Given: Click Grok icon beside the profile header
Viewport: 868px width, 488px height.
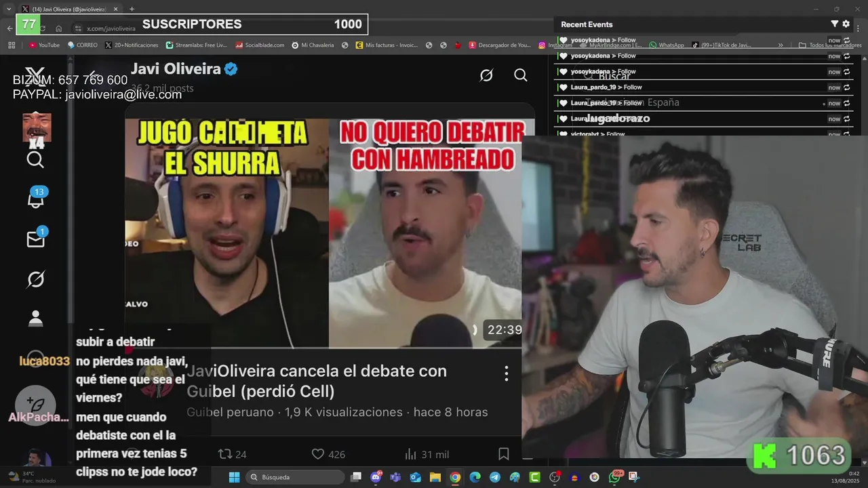Looking at the screenshot, I should pyautogui.click(x=486, y=75).
